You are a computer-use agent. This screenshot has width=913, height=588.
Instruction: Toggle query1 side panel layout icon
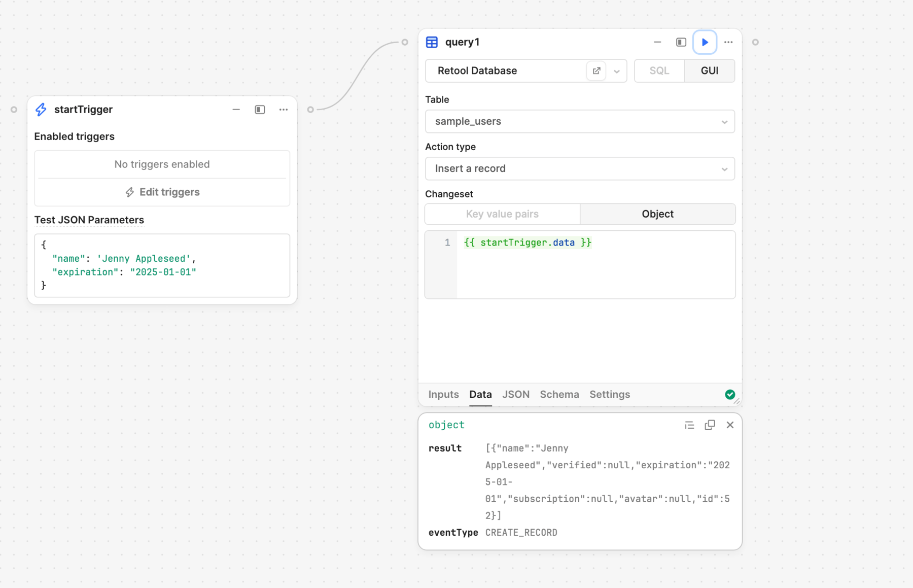[x=681, y=42]
